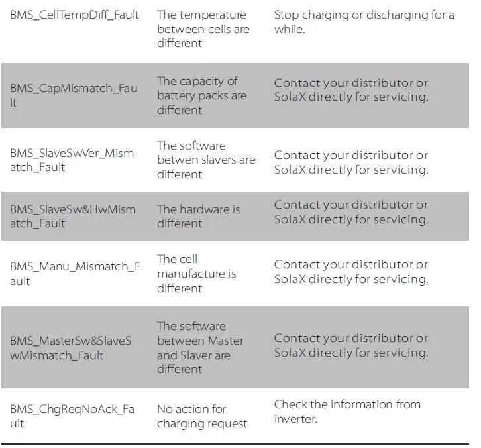The height and width of the screenshot is (448, 481).
Task: Select the text "The temperature between cells are different"
Action: (201, 28)
